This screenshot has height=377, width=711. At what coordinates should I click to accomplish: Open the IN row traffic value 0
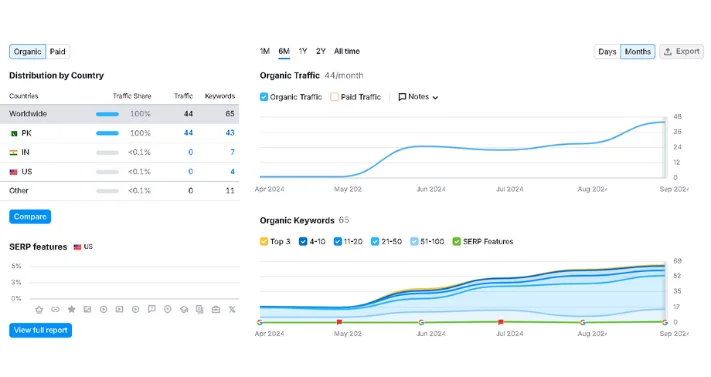click(190, 152)
